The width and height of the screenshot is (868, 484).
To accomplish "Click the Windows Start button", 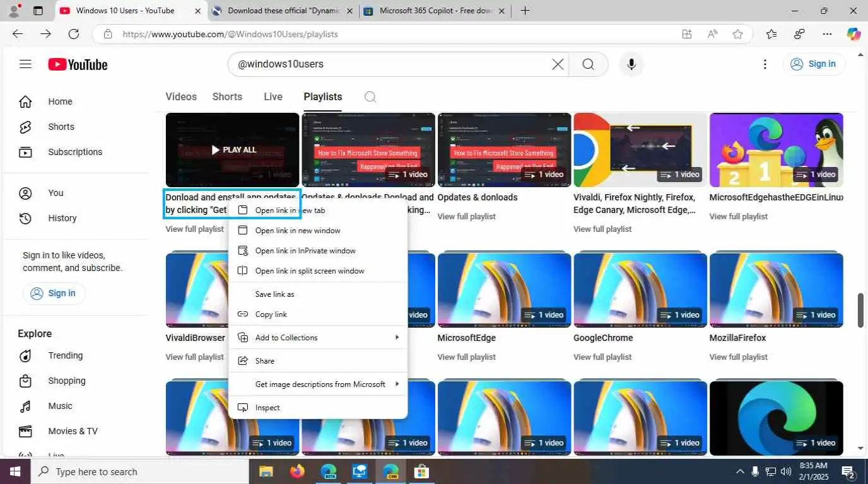I will (x=15, y=471).
